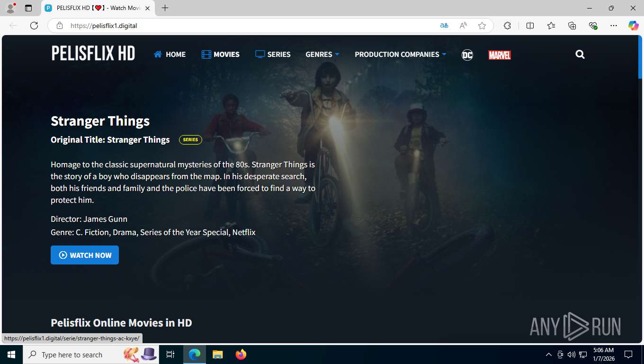Open the MOVIES menu item
Image resolution: width=644 pixels, height=364 pixels.
tap(220, 55)
